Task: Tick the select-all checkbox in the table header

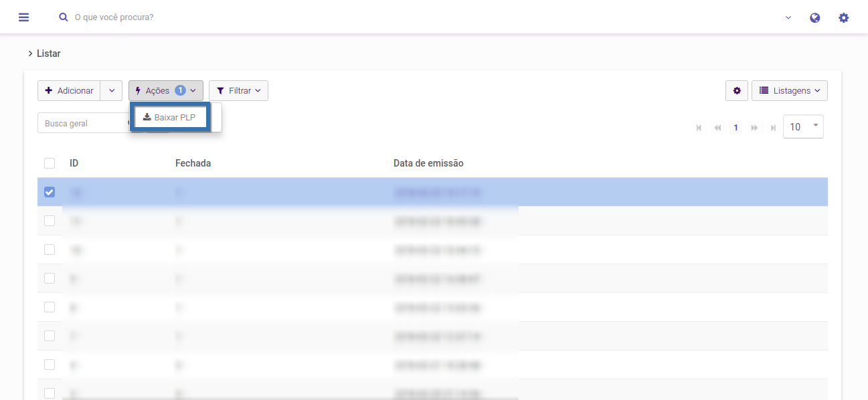Action: [x=50, y=163]
